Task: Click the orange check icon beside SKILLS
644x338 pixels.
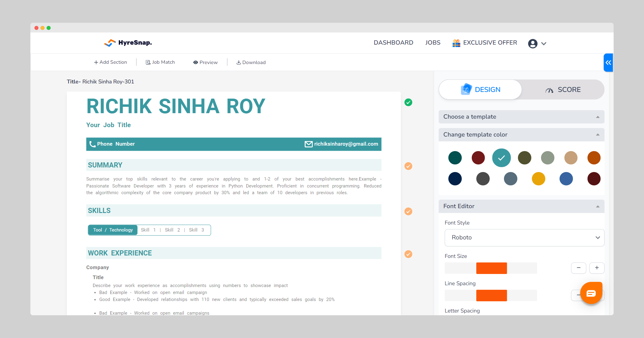Action: [409, 211]
